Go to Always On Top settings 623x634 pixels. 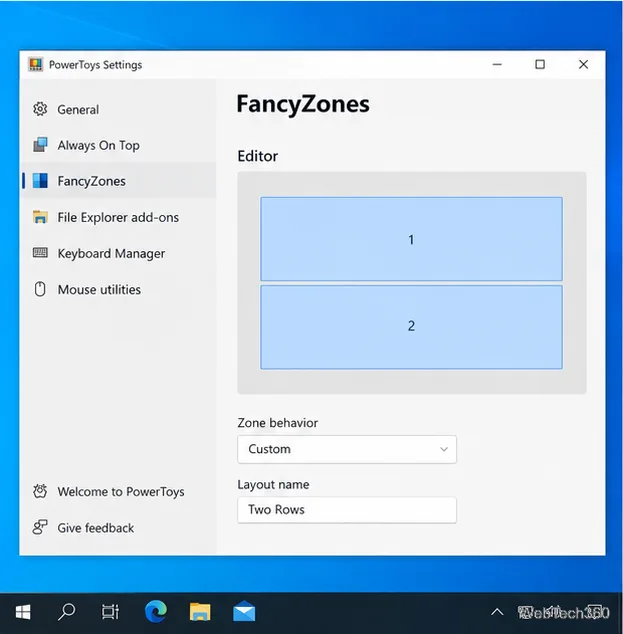118,145
